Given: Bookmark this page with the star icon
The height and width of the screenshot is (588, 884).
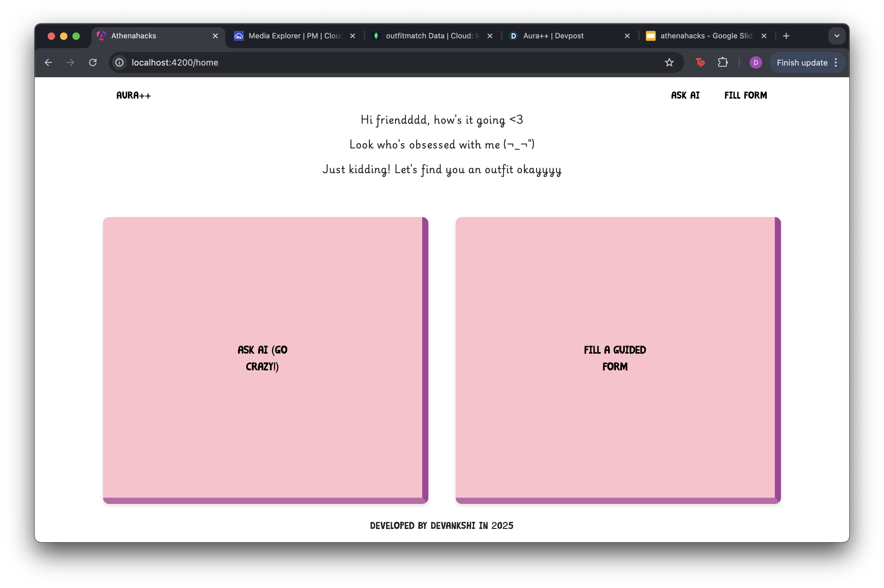Looking at the screenshot, I should pos(669,62).
